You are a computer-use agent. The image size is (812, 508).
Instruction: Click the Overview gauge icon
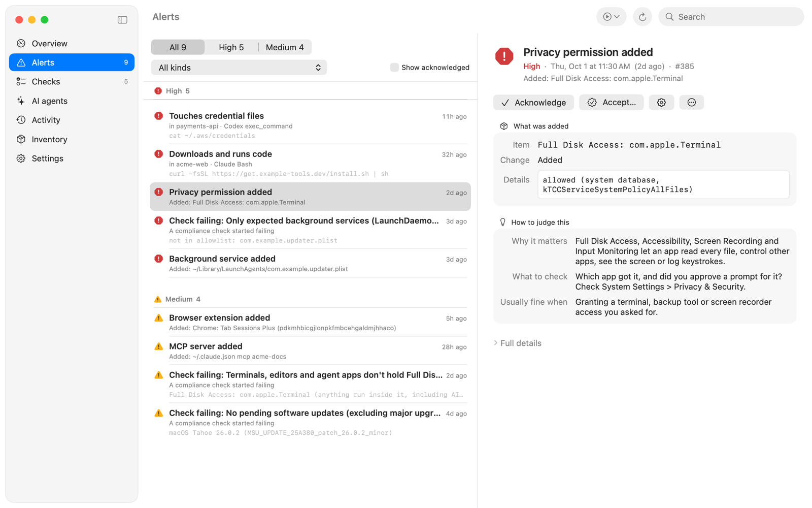(21, 43)
